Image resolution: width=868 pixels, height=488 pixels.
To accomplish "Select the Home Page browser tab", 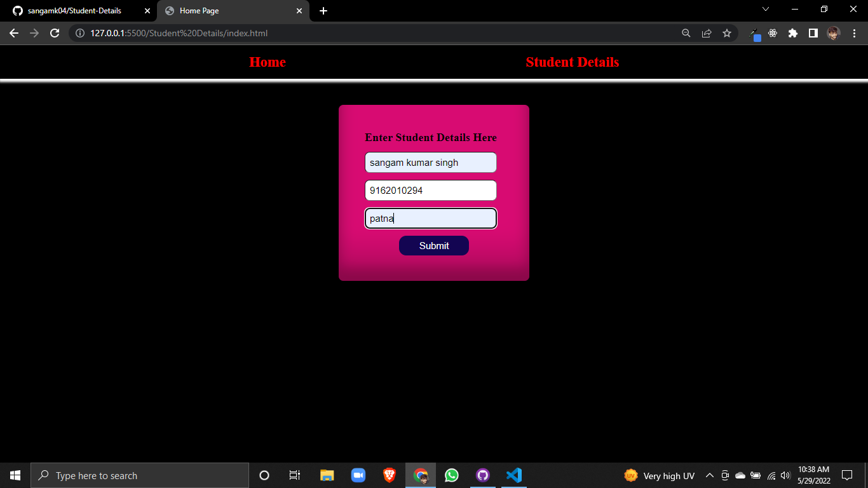I will tap(229, 11).
